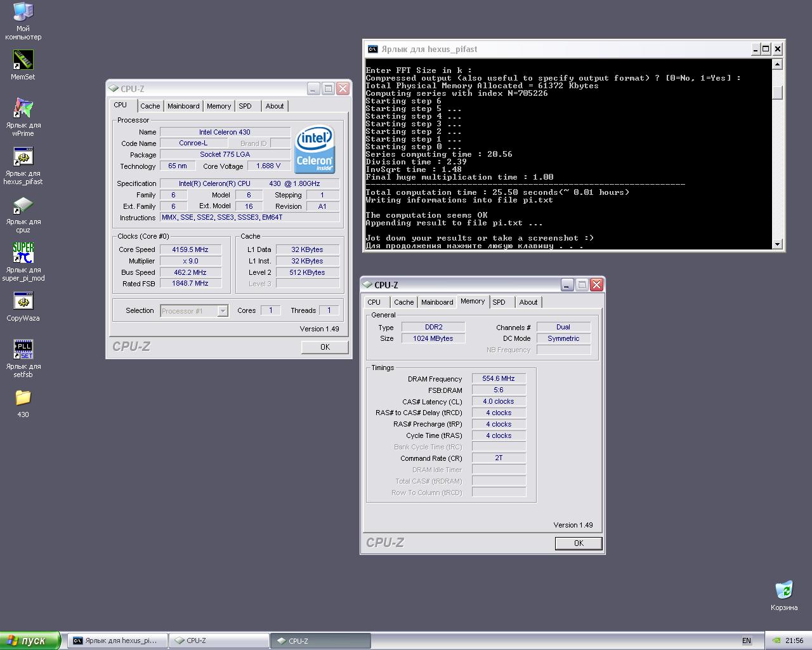This screenshot has height=650, width=812.
Task: Click OK in the CPU-Z Memory window
Action: pos(579,543)
